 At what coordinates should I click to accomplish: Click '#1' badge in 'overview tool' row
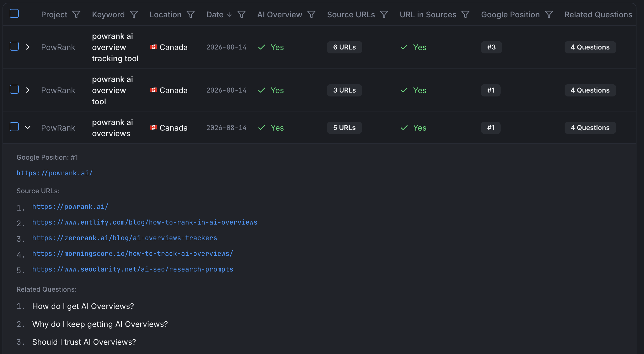coord(491,90)
